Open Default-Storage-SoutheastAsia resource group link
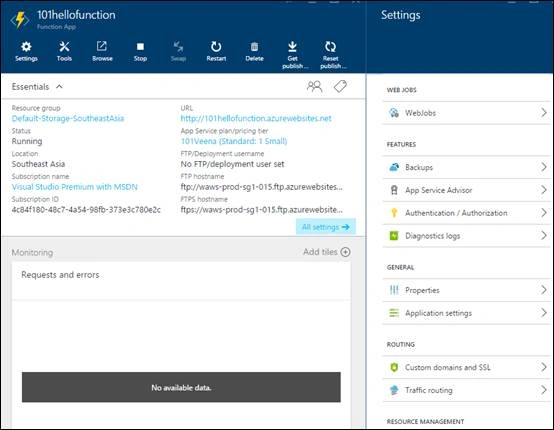 68,118
